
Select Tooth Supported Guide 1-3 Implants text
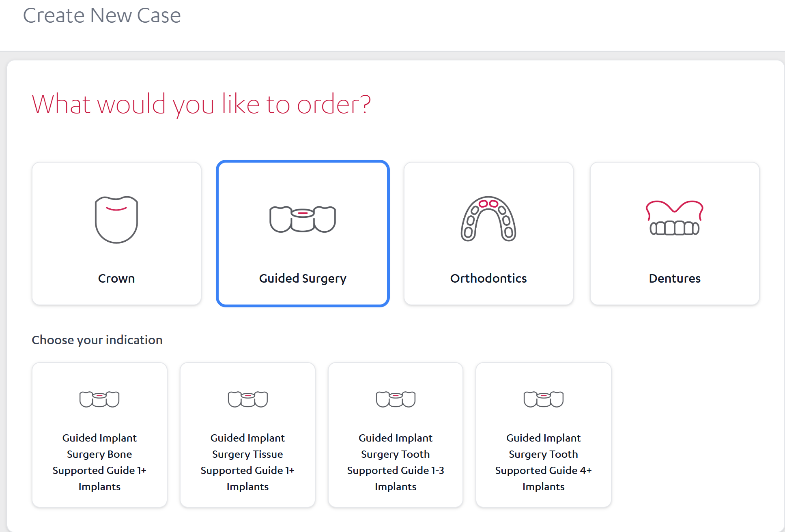point(396,462)
